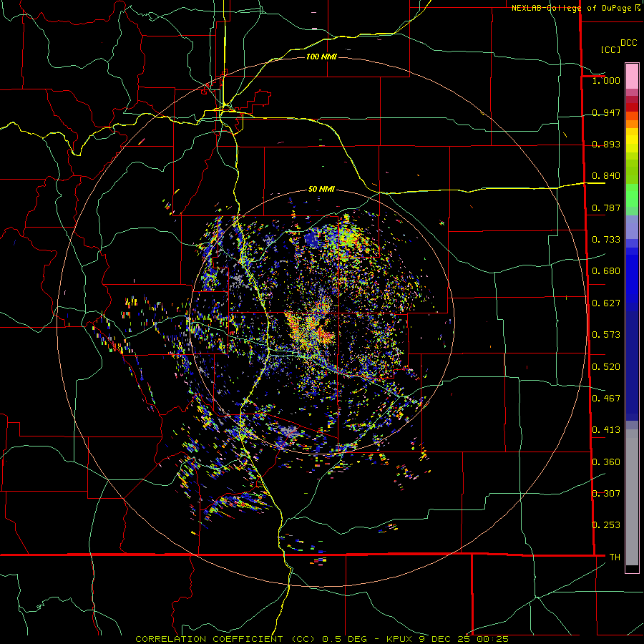Click the 0.733 scale value

[x=606, y=240]
